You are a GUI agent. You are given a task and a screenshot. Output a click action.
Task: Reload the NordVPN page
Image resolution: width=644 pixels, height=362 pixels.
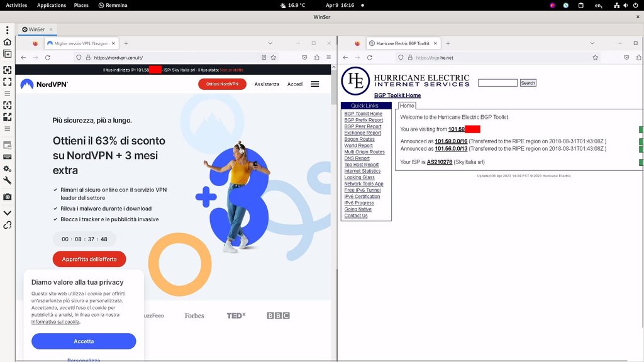click(x=48, y=57)
